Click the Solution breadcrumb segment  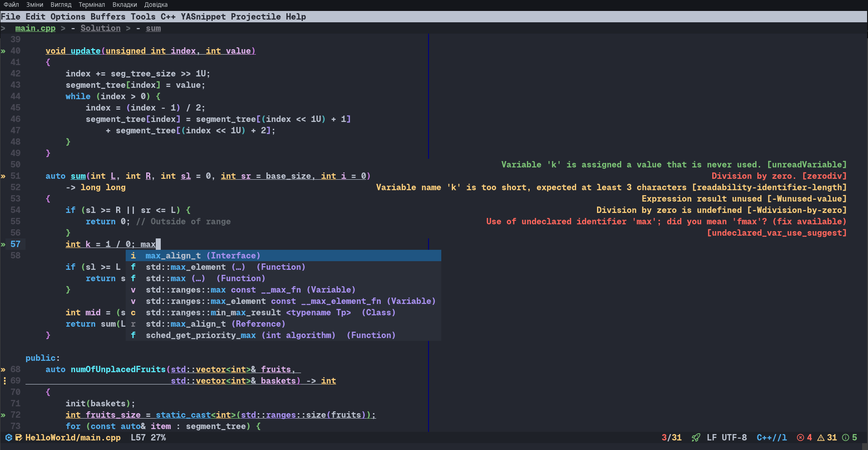(100, 28)
